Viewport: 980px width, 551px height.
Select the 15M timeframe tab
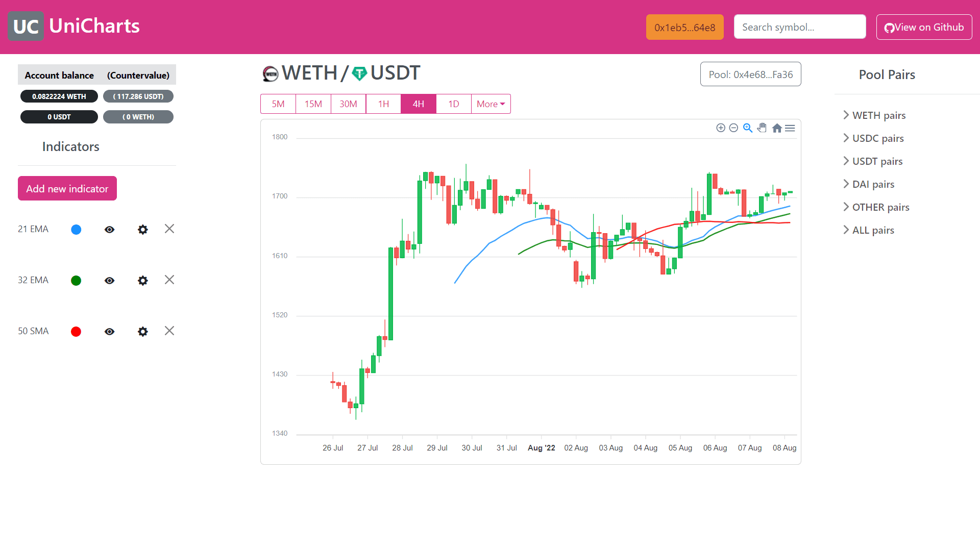pyautogui.click(x=313, y=104)
